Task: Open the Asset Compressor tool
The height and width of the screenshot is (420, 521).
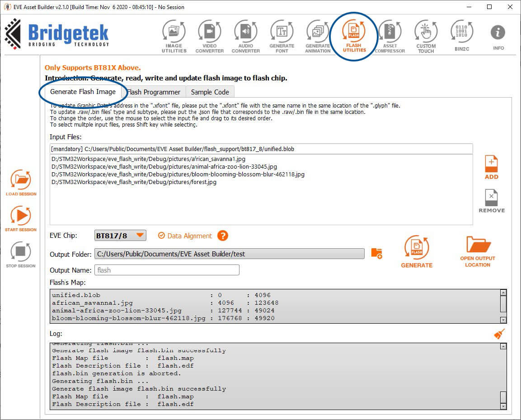Action: point(390,37)
